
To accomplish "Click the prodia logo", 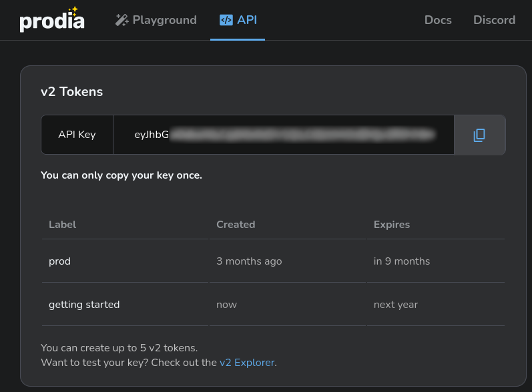I will point(52,20).
